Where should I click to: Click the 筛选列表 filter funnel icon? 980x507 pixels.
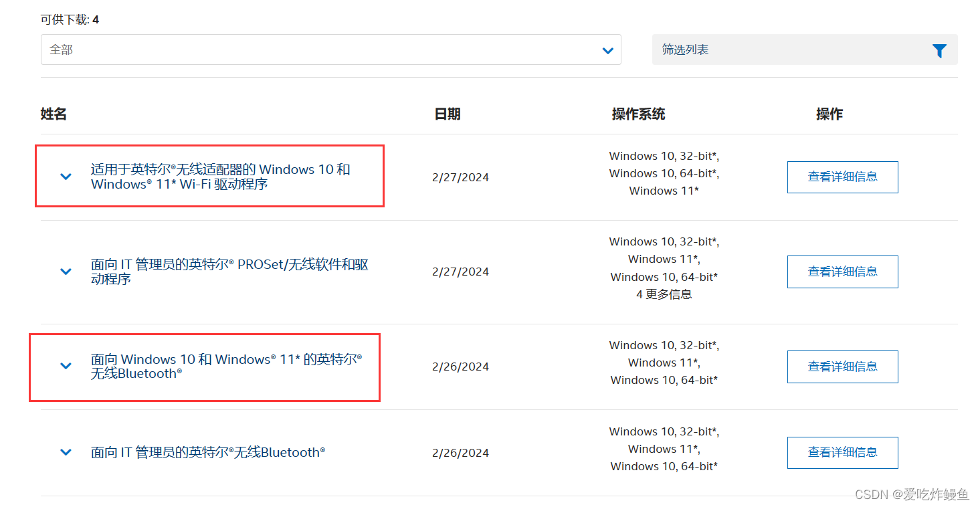(939, 50)
